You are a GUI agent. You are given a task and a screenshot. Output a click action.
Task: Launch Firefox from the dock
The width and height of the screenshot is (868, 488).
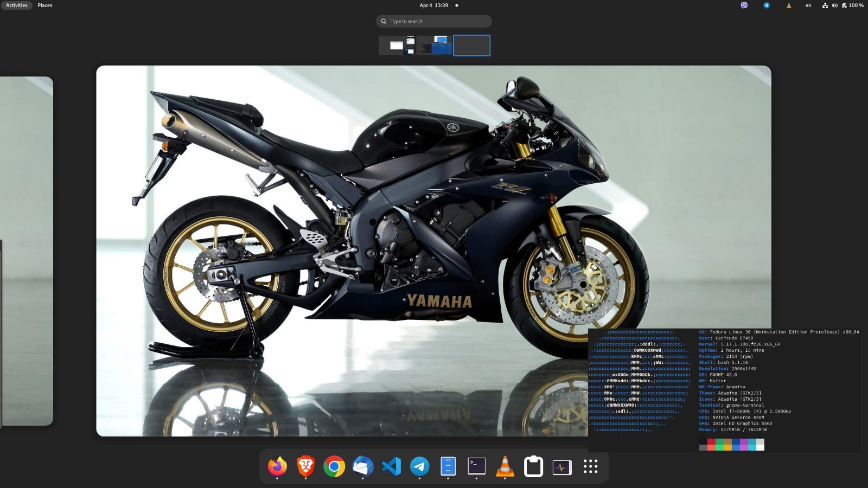tap(277, 466)
